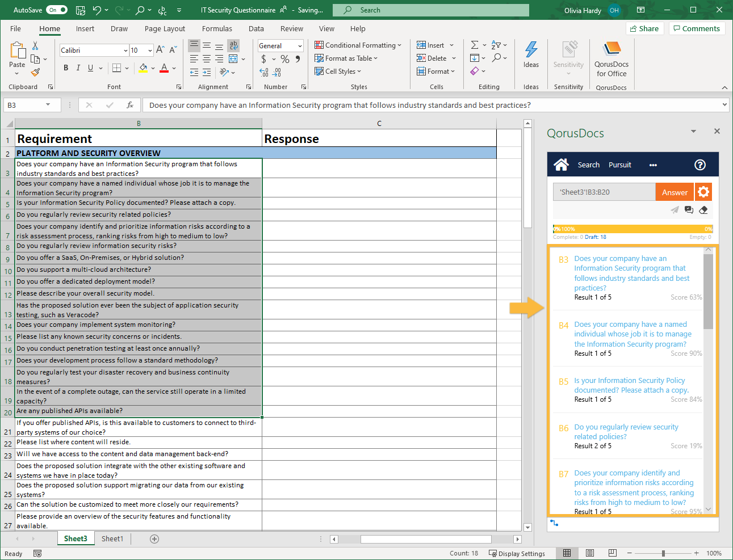Click the Format Painter brush icon
This screenshot has width=733, height=560.
[x=35, y=72]
